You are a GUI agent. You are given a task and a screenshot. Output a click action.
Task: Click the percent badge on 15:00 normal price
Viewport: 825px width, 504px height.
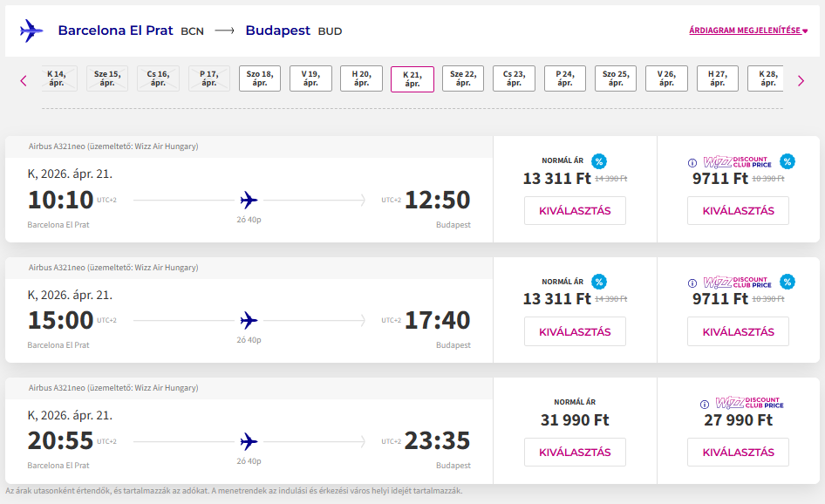point(598,282)
